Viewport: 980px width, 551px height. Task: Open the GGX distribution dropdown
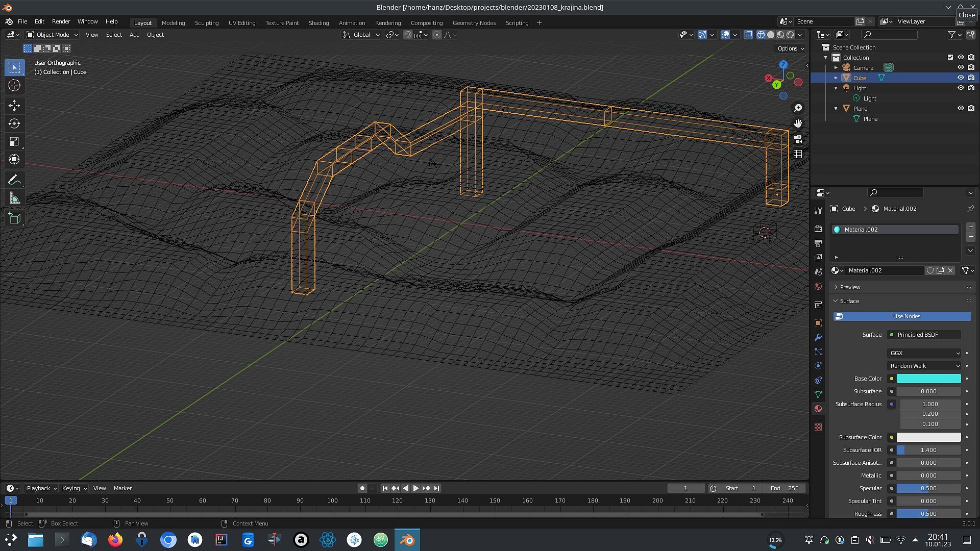tap(924, 353)
